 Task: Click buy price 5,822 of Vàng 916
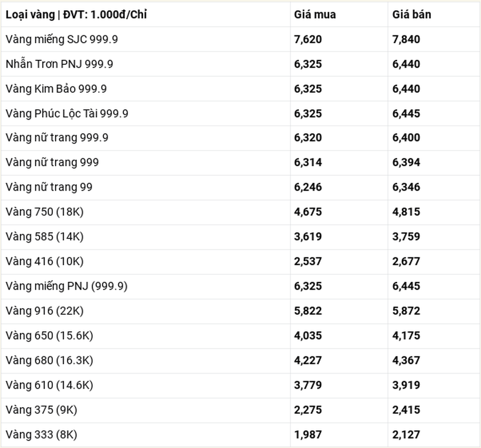[x=308, y=311]
